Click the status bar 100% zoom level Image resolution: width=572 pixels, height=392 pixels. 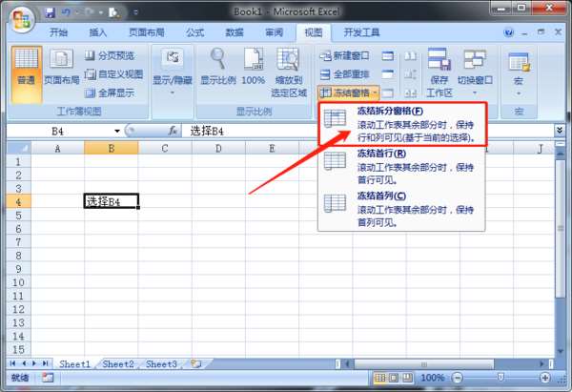click(x=432, y=378)
